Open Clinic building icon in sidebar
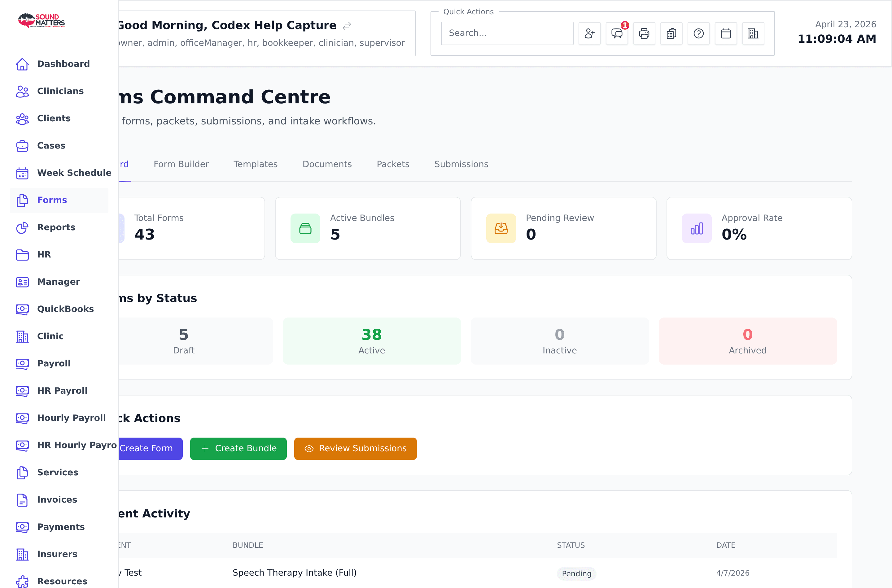 (22, 336)
